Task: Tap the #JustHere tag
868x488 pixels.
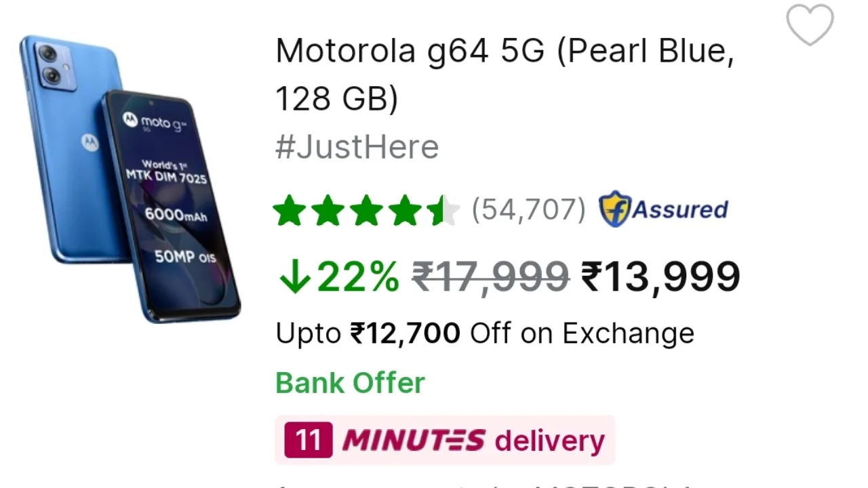Action: click(x=357, y=147)
